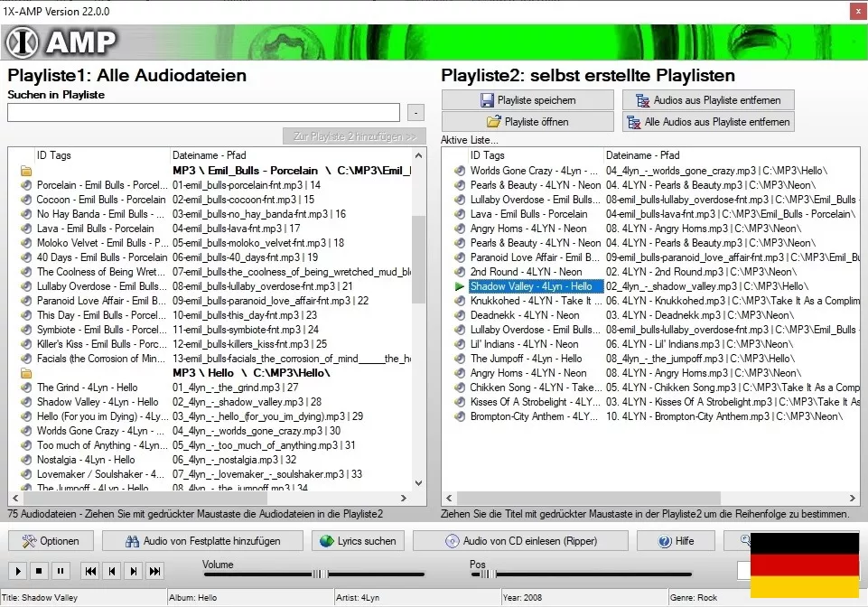Click the Volume slider handle

coord(321,574)
